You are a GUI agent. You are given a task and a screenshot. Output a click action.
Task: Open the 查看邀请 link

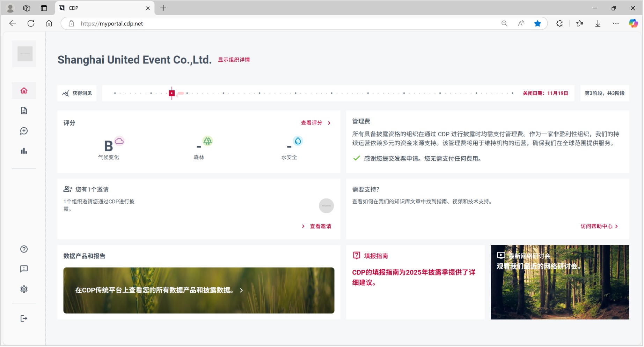(321, 227)
